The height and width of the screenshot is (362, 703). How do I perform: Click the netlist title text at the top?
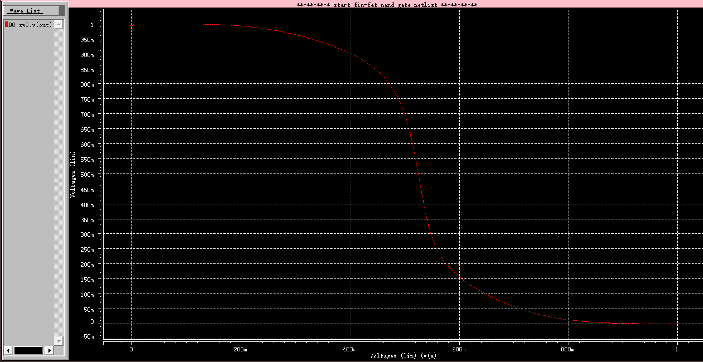coord(386,4)
